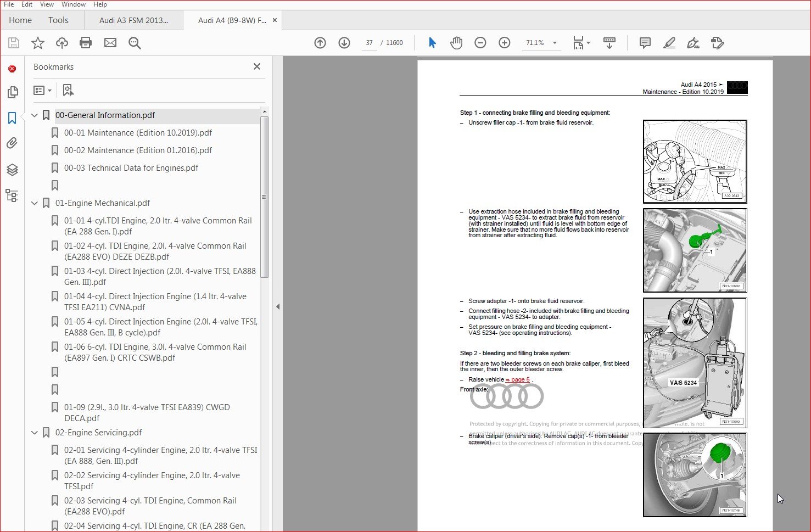This screenshot has height=532, width=811.
Task: Follow the 'page 5' link in document
Action: point(518,379)
